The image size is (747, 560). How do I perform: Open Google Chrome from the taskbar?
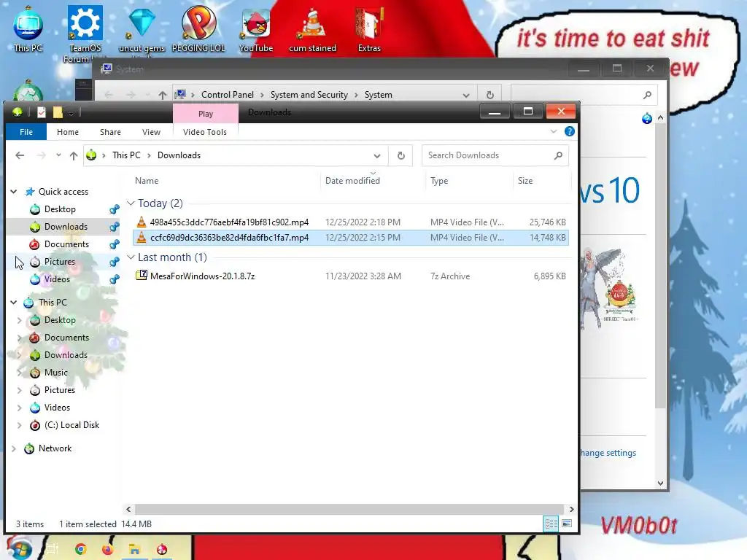pyautogui.click(x=80, y=549)
